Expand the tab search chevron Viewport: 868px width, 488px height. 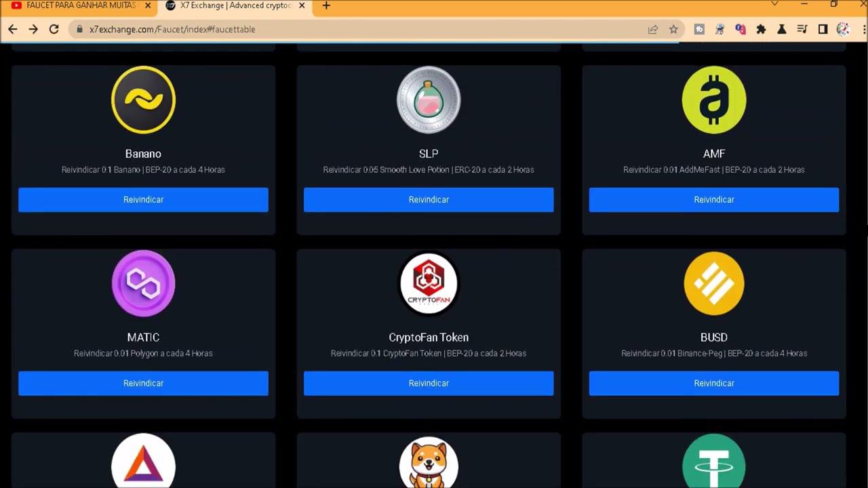[x=774, y=5]
